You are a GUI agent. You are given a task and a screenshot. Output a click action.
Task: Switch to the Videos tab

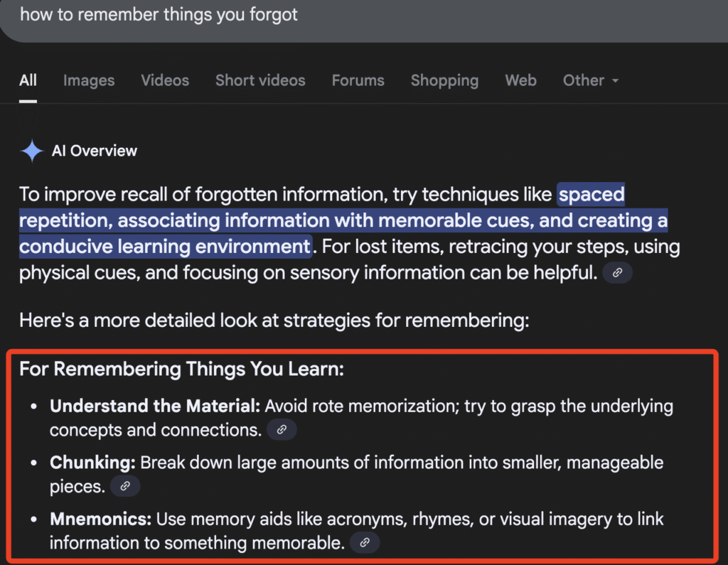[165, 80]
